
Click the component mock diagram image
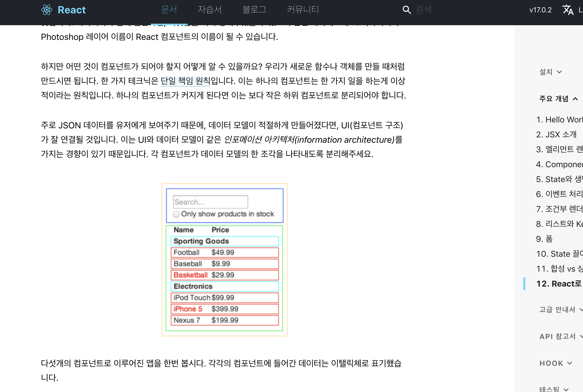[x=224, y=260]
